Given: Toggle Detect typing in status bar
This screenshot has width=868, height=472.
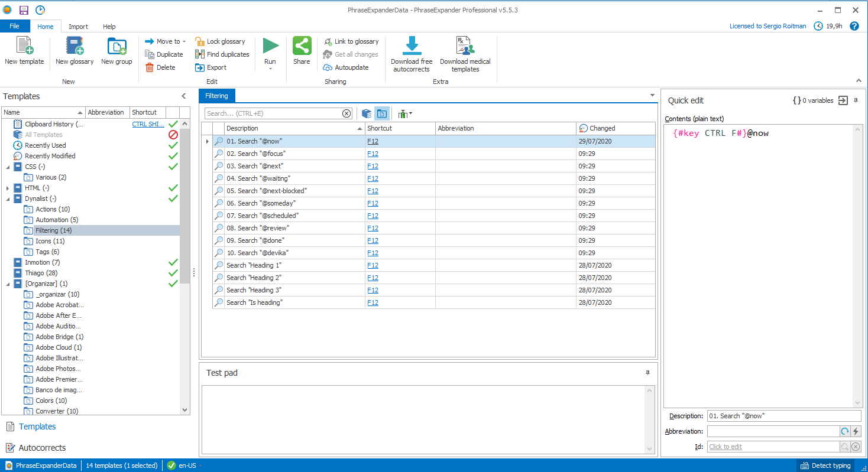Looking at the screenshot, I should [x=825, y=466].
